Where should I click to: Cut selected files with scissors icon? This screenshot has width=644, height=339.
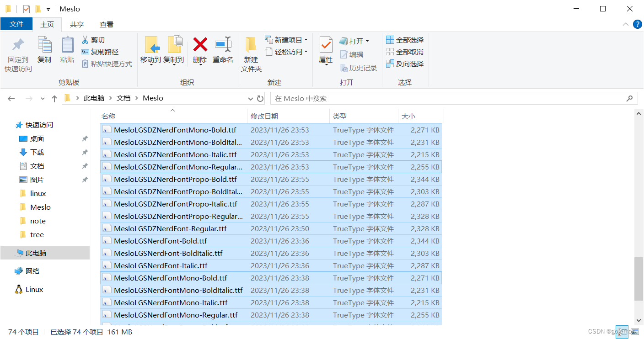[93, 40]
